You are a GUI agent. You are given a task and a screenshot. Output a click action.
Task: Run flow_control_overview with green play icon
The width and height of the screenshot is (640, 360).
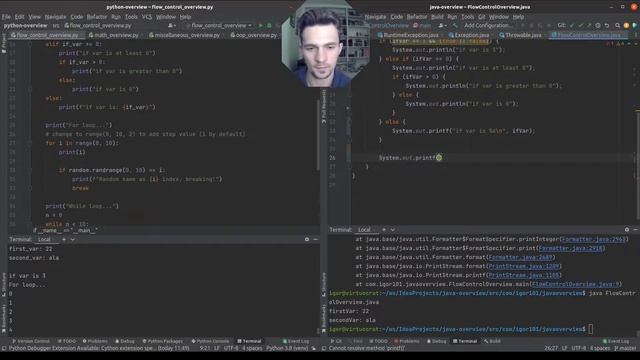click(x=261, y=25)
